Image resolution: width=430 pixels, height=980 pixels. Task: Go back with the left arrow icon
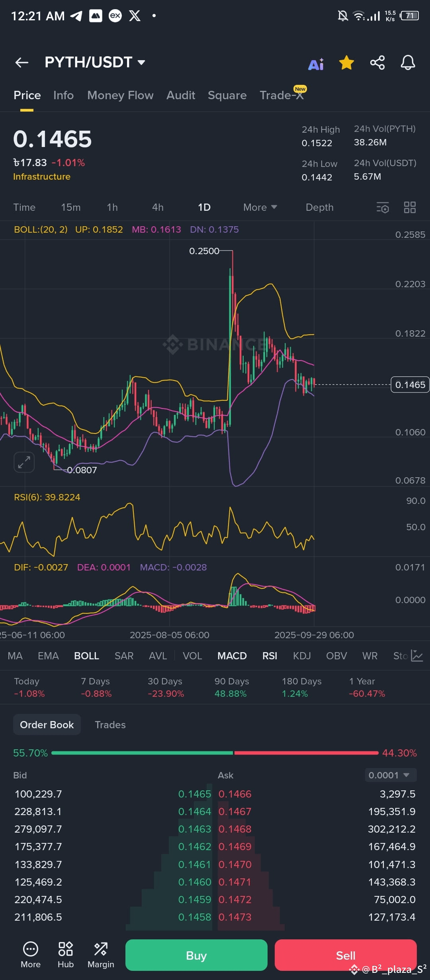21,63
